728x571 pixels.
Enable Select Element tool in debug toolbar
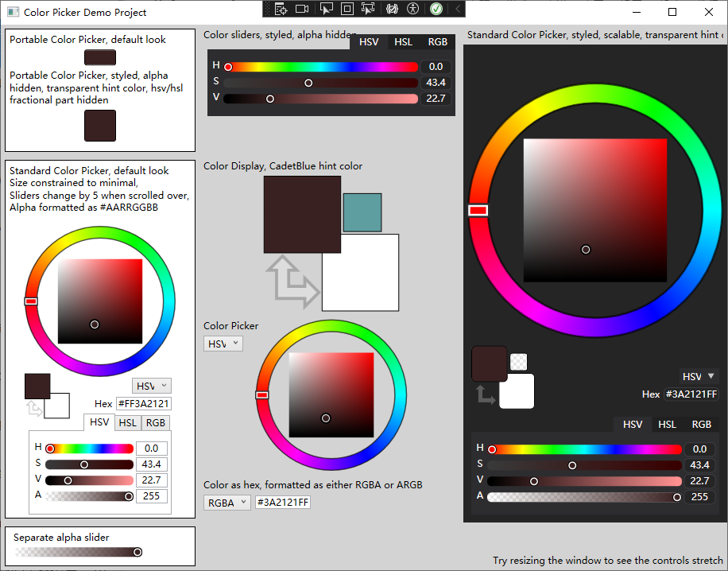pyautogui.click(x=326, y=9)
